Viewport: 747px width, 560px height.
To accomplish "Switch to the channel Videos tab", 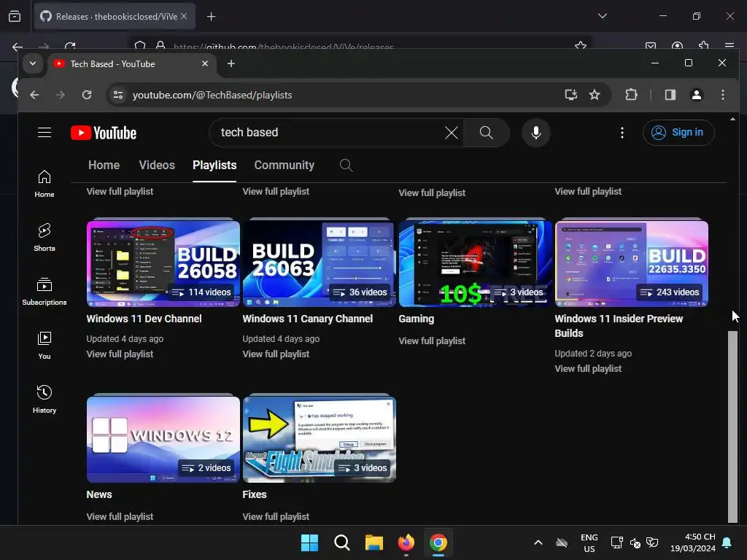I will (x=157, y=166).
